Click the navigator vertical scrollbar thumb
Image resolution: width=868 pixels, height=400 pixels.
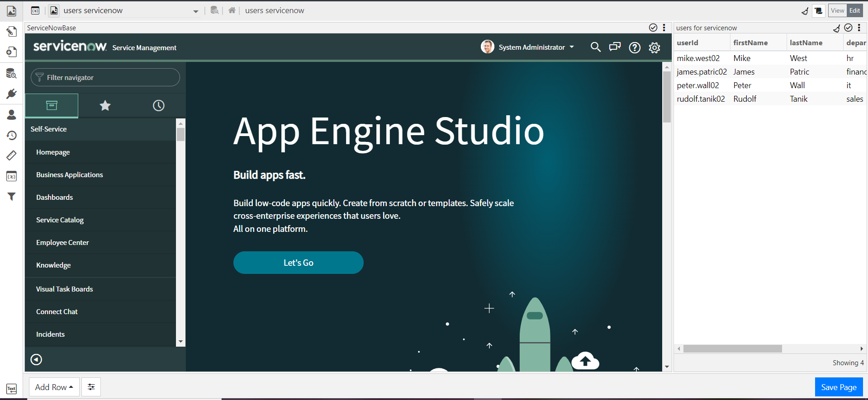pos(181,135)
